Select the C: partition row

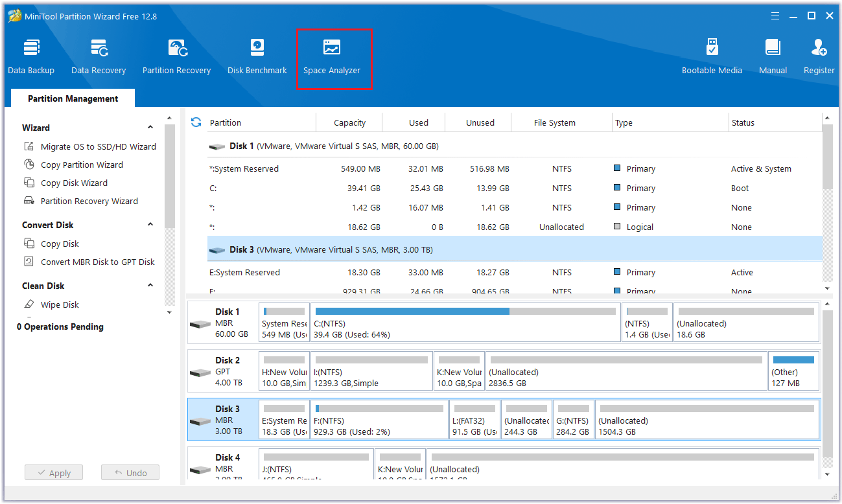(x=515, y=188)
